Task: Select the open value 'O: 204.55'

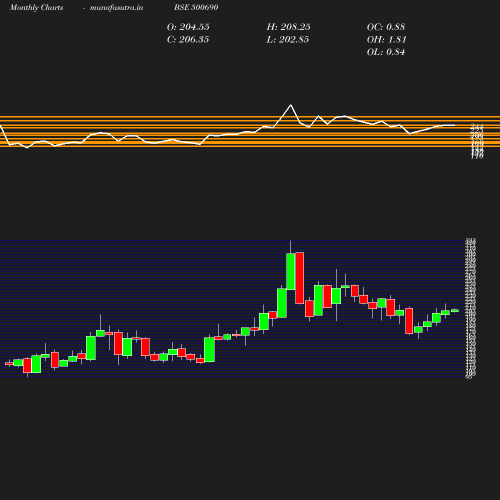Action: pyautogui.click(x=188, y=27)
